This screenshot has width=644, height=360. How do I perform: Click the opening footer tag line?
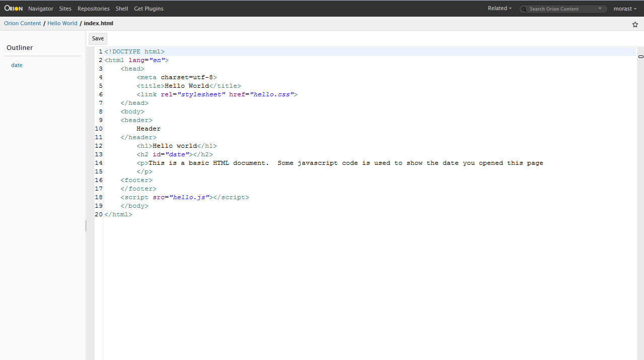pos(136,180)
